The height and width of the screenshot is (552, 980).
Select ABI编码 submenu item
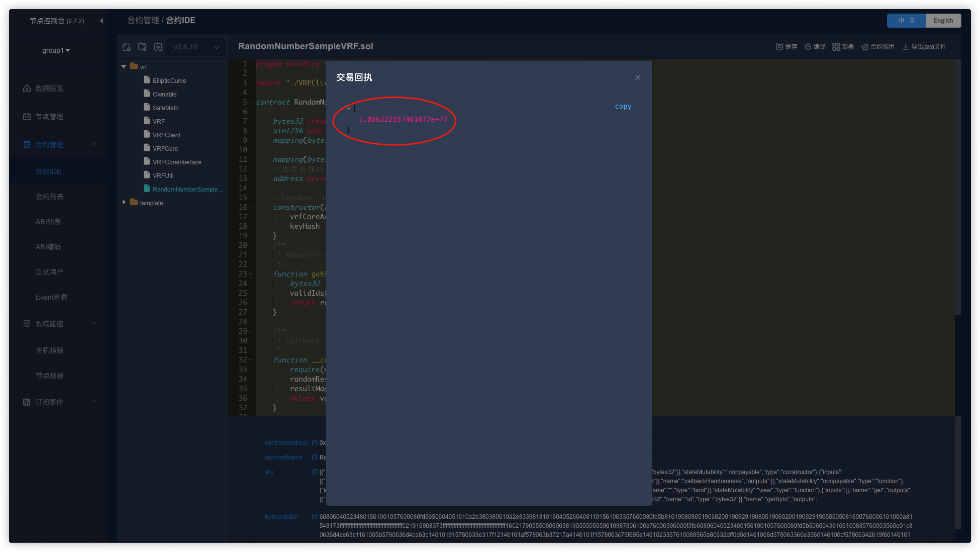pyautogui.click(x=48, y=247)
